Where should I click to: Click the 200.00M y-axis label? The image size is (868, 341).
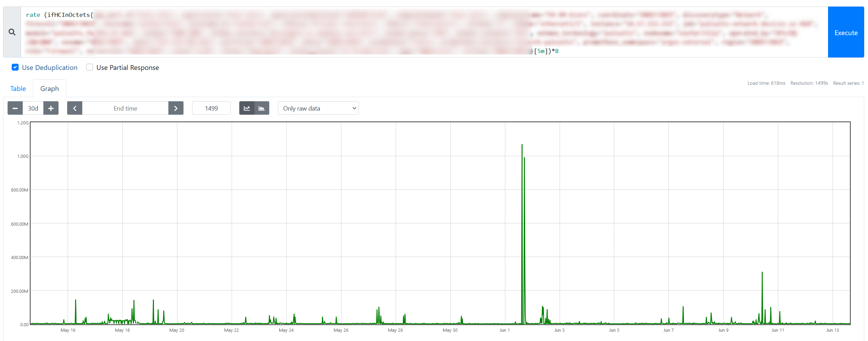click(20, 291)
